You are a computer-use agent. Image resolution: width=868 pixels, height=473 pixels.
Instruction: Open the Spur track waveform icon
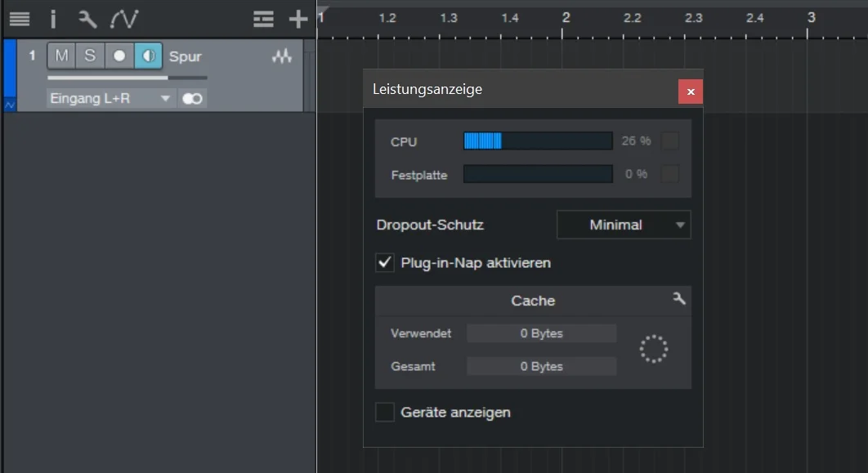click(x=282, y=56)
